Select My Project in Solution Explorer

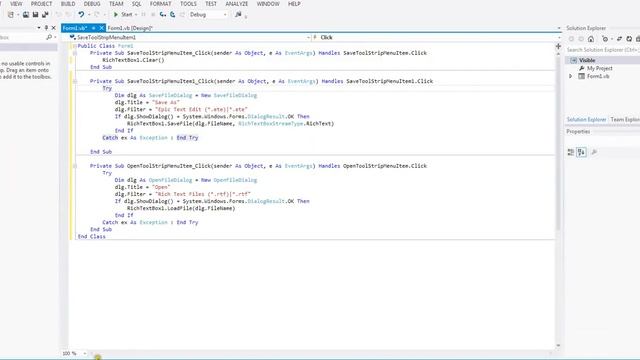tap(599, 69)
